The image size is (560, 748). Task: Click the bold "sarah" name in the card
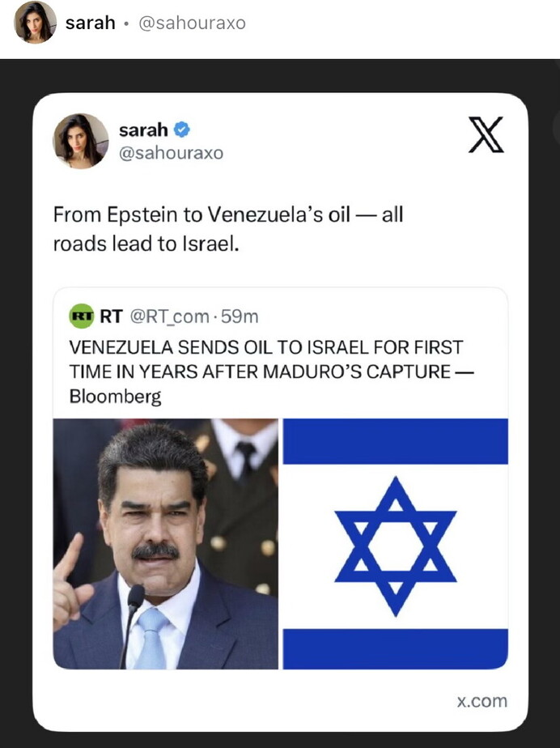point(143,130)
